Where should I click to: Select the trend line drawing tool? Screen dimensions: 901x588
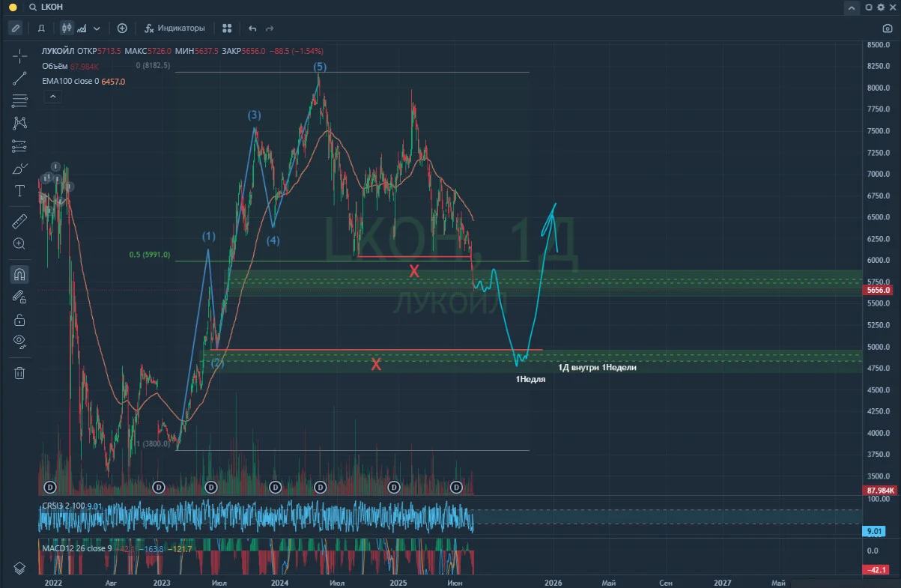(19, 78)
